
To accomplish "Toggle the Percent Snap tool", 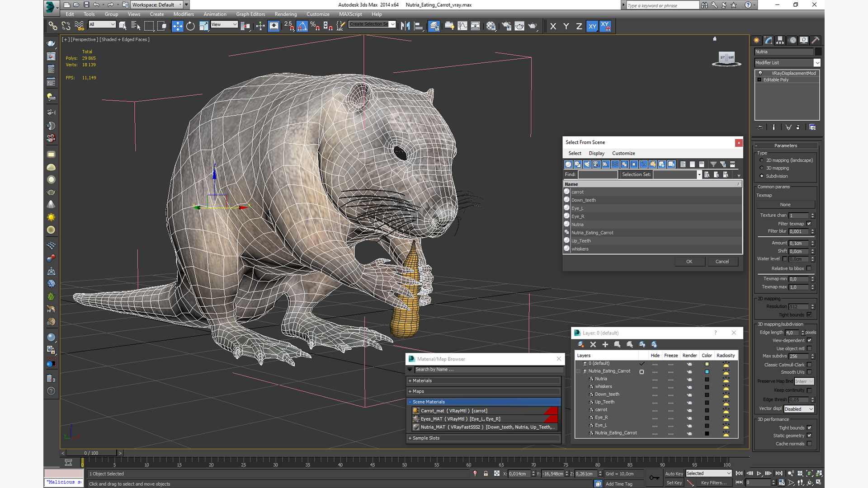I will [315, 26].
